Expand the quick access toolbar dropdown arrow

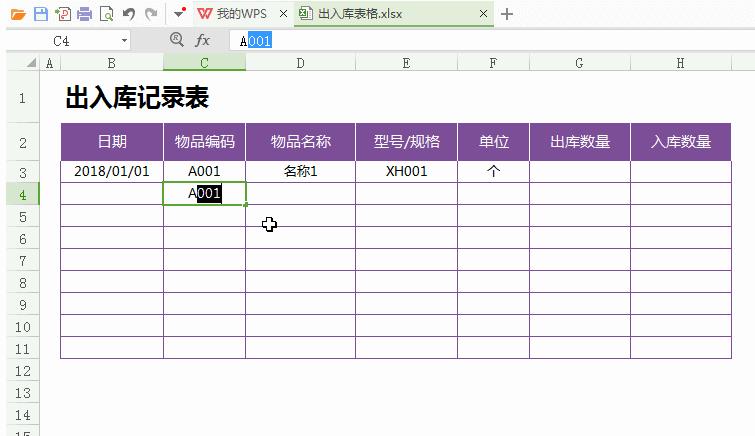point(179,13)
